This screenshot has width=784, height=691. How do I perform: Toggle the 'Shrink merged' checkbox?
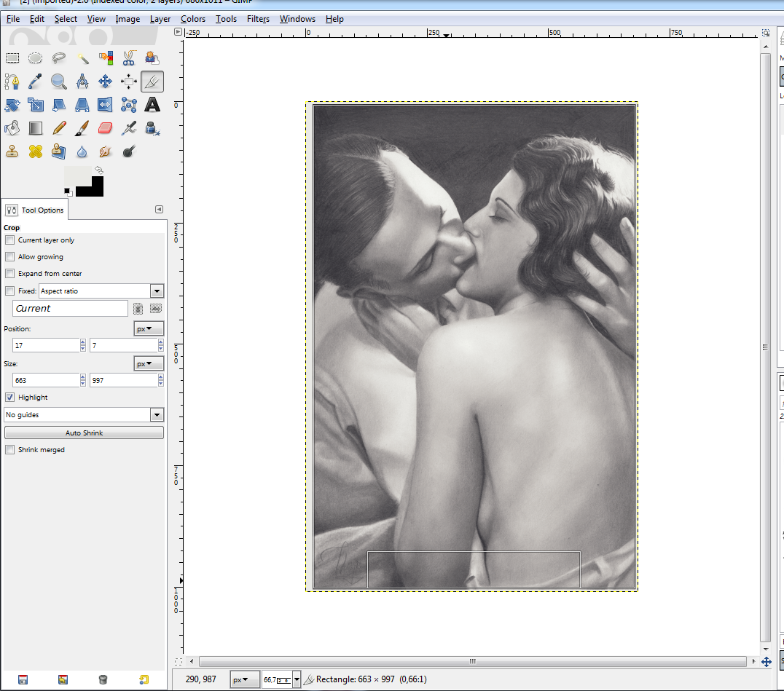[10, 450]
